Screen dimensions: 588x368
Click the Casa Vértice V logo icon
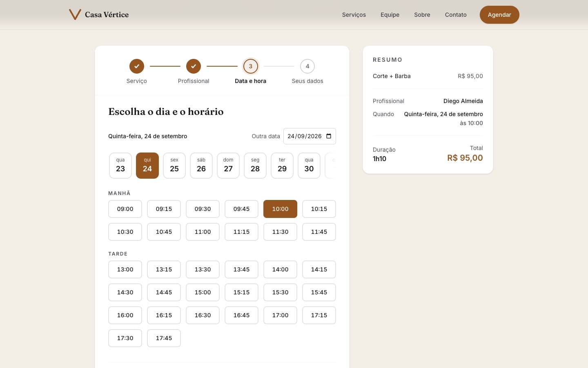click(75, 15)
